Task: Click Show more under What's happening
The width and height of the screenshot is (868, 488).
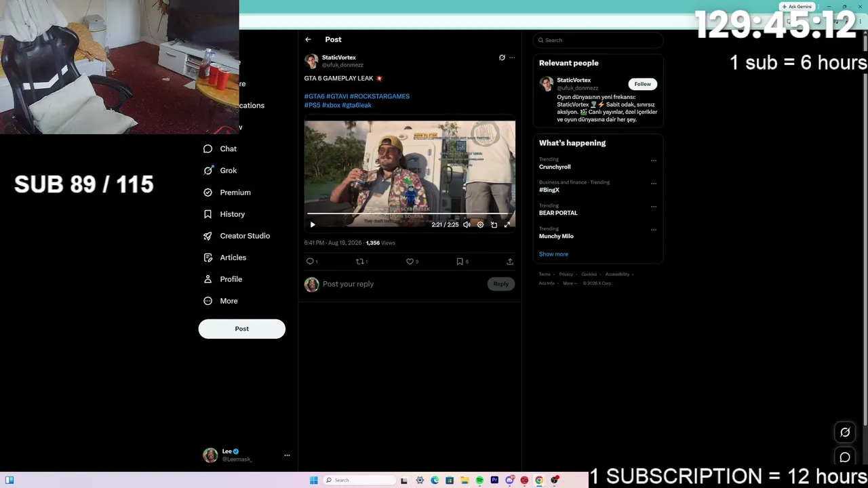Action: point(553,254)
